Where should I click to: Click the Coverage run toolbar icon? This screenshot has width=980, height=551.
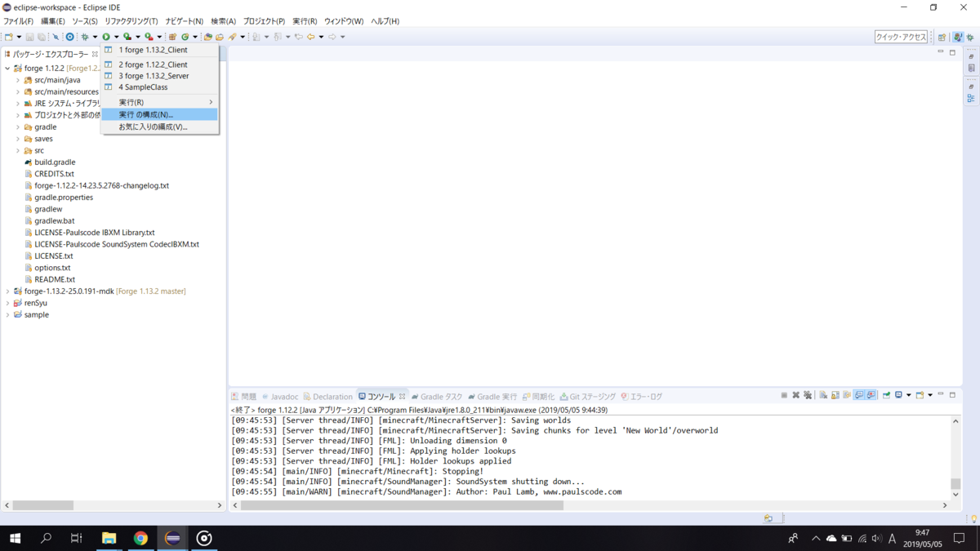(x=127, y=37)
